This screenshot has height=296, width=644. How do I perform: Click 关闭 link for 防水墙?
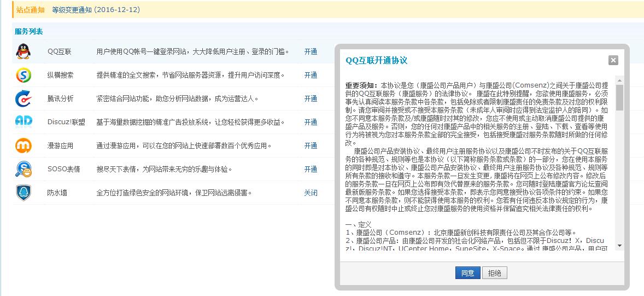311,193
